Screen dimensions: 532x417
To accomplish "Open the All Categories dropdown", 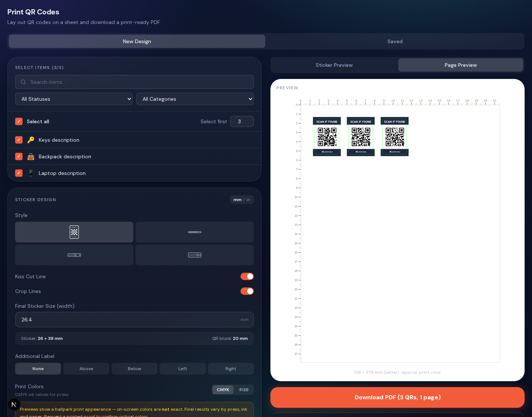I will point(195,99).
